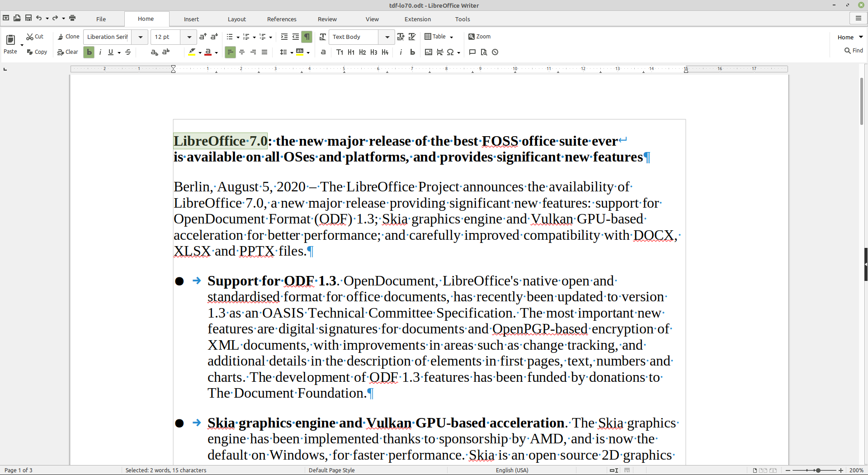Screen dimensions: 868x475
Task: Toggle unordered bullet list
Action: point(230,37)
